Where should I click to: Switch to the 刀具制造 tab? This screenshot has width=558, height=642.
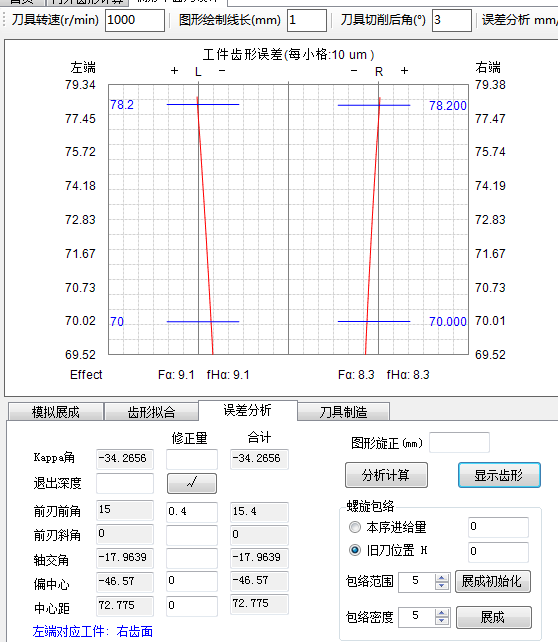(343, 411)
